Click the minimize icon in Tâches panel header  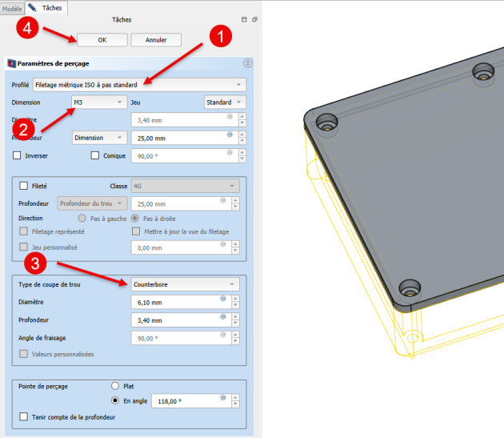tap(244, 19)
